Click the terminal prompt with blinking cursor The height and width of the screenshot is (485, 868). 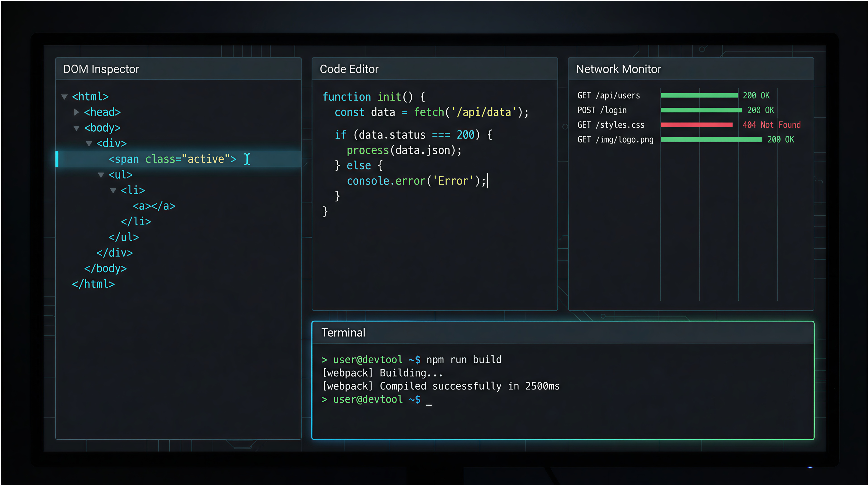[376, 399]
